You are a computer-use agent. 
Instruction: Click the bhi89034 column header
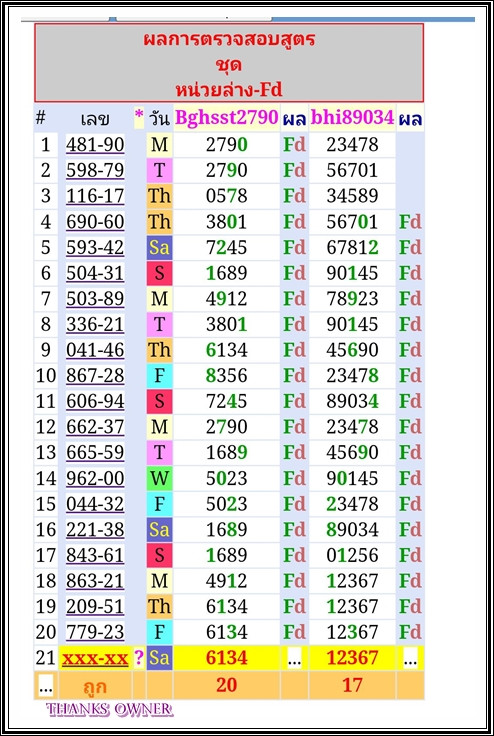tap(352, 118)
